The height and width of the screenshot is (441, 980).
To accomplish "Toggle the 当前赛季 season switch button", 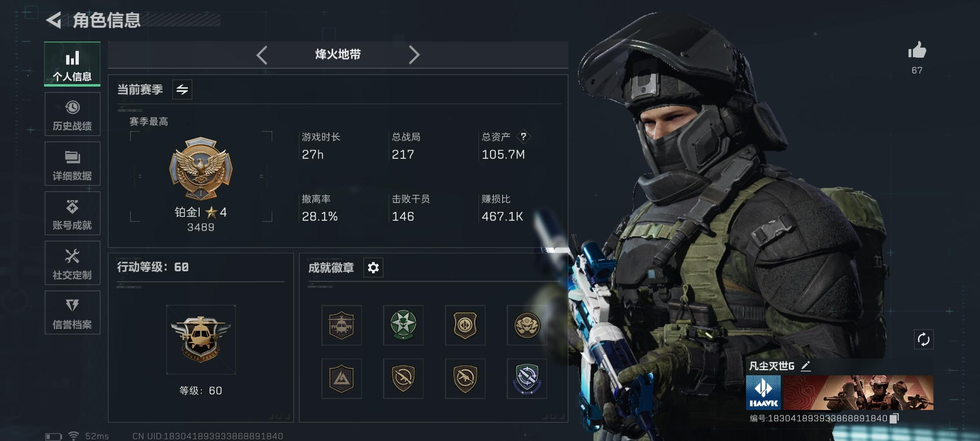I will [x=182, y=89].
